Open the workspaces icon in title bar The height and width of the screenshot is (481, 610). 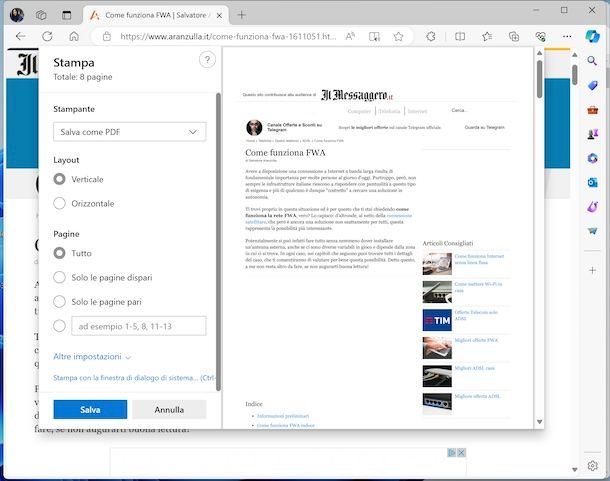coord(41,15)
